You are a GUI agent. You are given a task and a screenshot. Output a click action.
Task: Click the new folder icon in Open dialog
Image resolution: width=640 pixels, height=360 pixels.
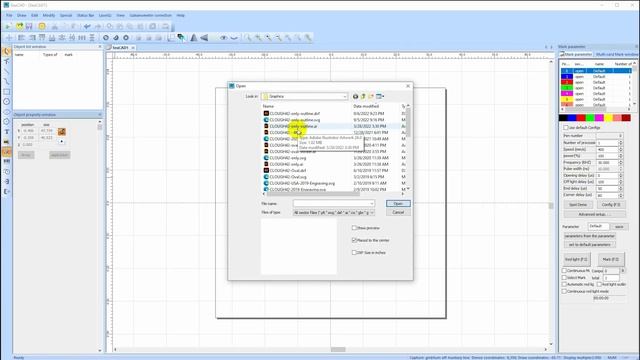(x=371, y=96)
